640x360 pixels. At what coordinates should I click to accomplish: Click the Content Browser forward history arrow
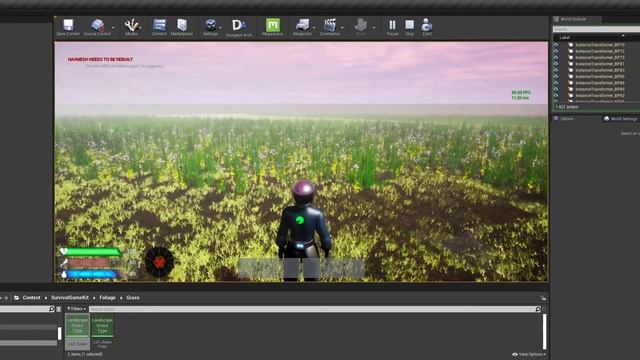pos(6,298)
